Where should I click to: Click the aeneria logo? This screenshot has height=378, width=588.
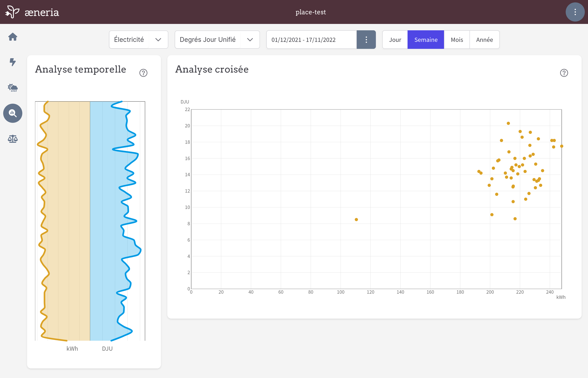[x=32, y=12]
